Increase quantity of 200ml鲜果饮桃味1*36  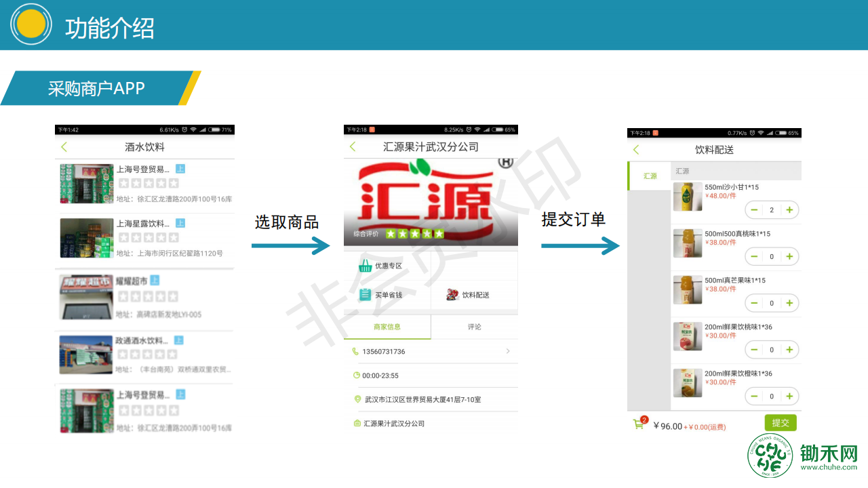(789, 350)
